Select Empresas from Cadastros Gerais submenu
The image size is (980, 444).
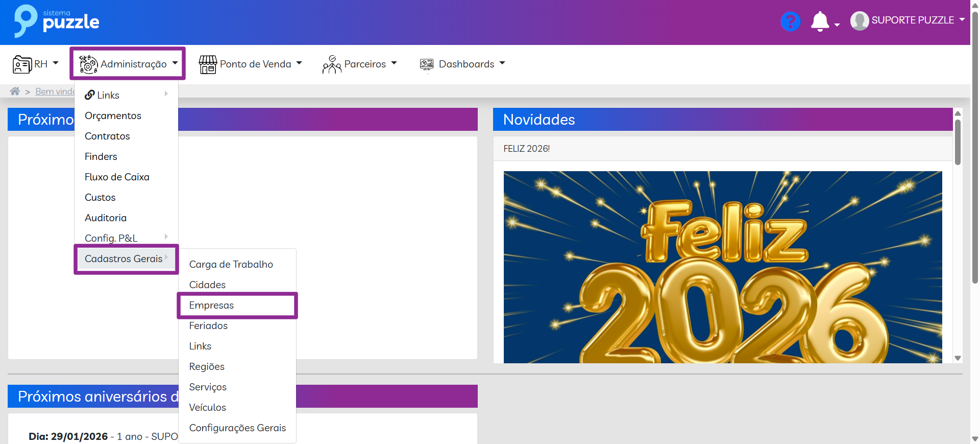click(x=211, y=305)
